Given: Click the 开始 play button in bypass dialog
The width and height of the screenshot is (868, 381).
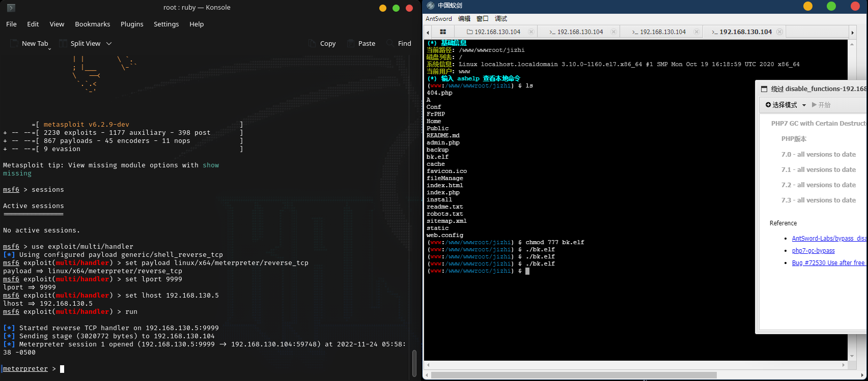Looking at the screenshot, I should (821, 105).
